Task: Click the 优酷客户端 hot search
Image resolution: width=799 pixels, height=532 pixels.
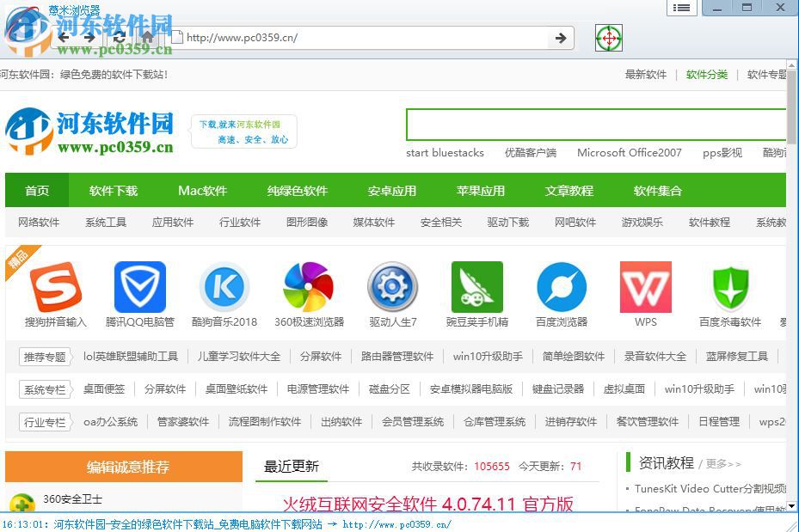Action: (531, 153)
